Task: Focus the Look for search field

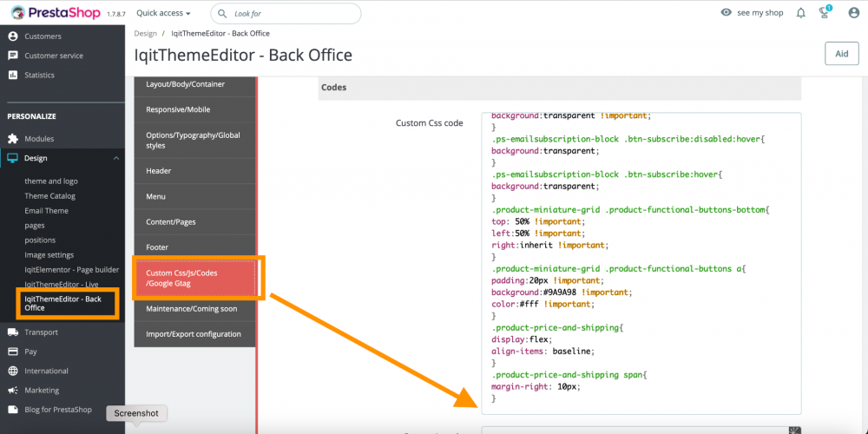Action: coord(286,13)
